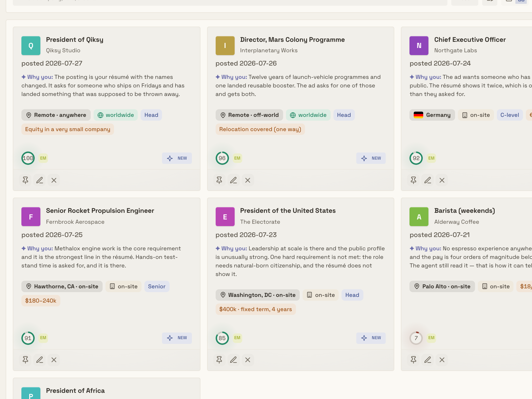Click NEW button on President of Qiksy card
Image resolution: width=532 pixels, height=399 pixels.
pyautogui.click(x=177, y=158)
